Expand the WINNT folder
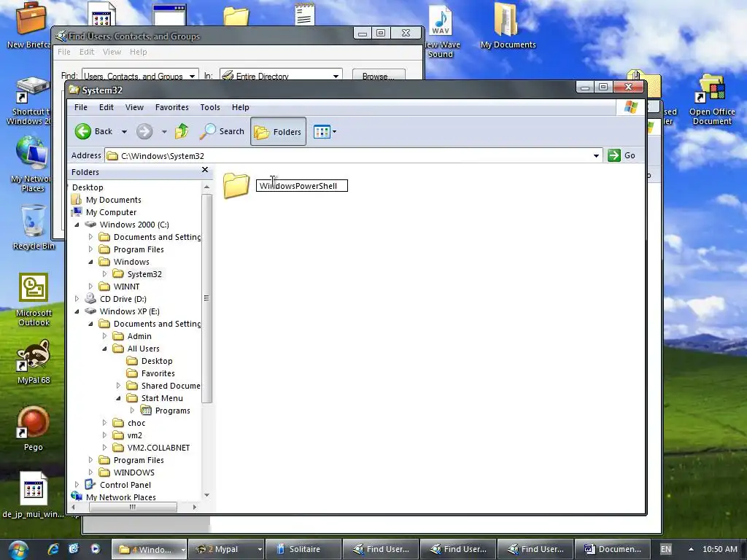This screenshot has width=747, height=560. (x=91, y=286)
